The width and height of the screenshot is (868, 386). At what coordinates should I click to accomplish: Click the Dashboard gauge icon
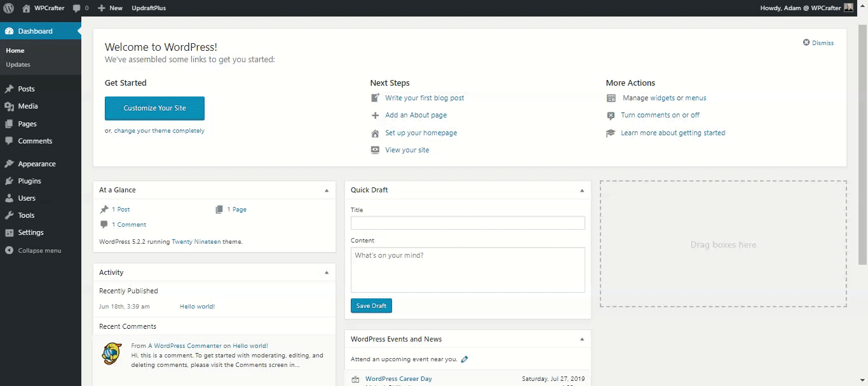tap(9, 31)
